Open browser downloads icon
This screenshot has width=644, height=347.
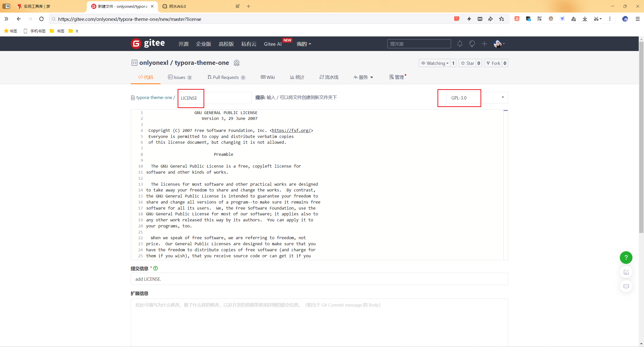[x=585, y=19]
